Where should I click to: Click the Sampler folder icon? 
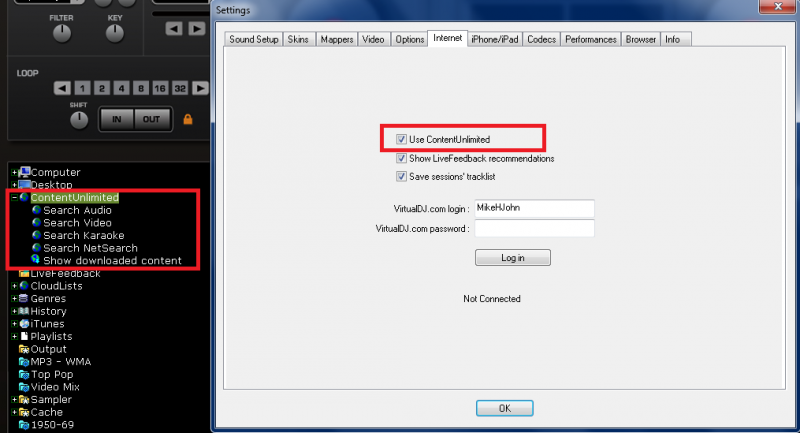[x=24, y=399]
